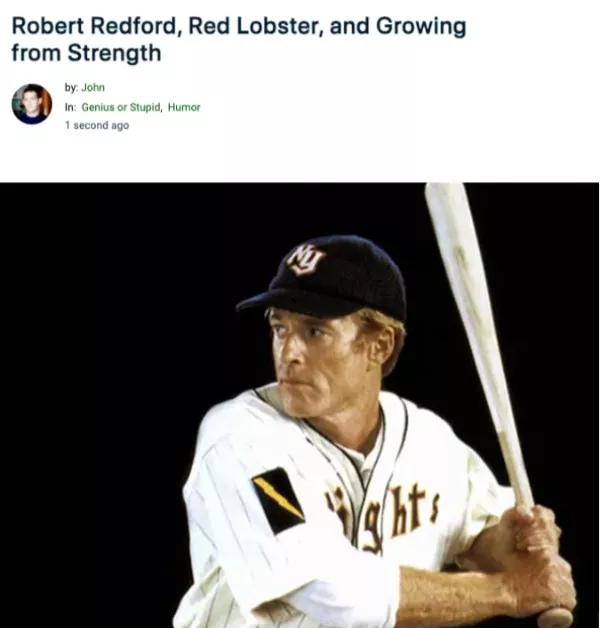Screen dimensions: 600x628
Task: Click the logo on the baseball cap
Action: pos(306,258)
